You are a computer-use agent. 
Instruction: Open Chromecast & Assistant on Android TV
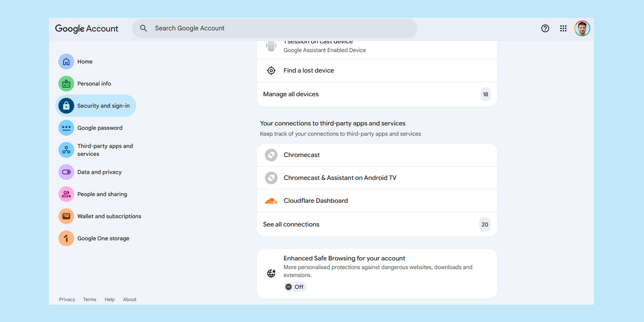[x=377, y=178]
